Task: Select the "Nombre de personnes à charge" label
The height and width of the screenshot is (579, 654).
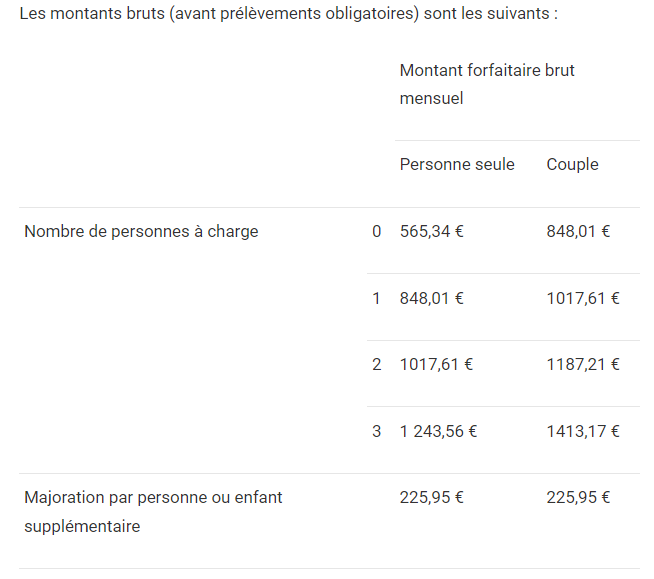Action: (141, 231)
